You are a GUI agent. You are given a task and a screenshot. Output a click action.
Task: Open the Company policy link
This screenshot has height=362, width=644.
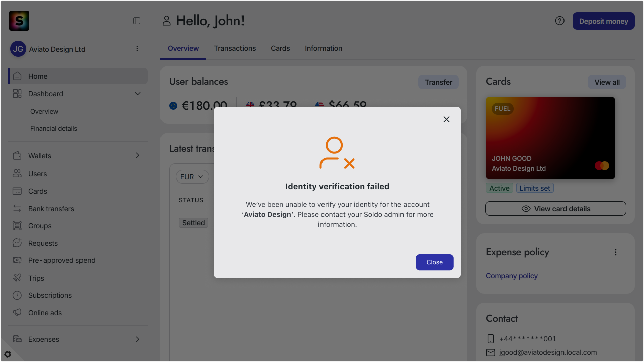tap(512, 276)
